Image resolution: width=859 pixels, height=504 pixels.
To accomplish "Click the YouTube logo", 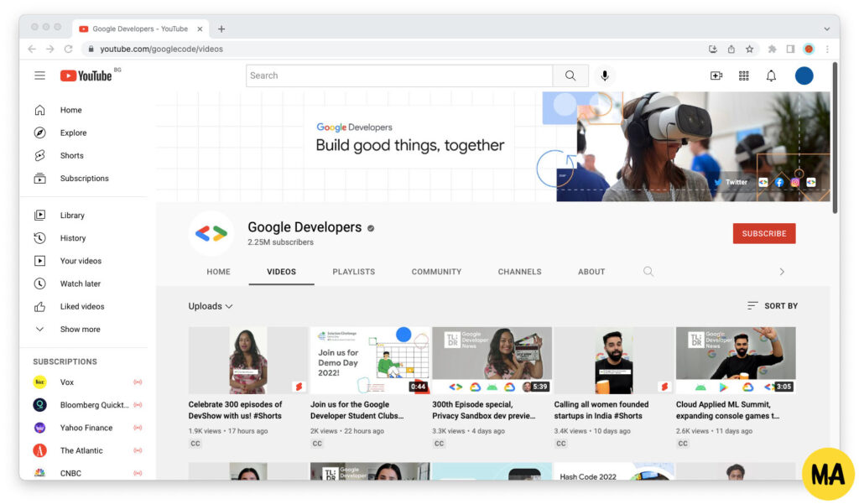I will 86,75.
